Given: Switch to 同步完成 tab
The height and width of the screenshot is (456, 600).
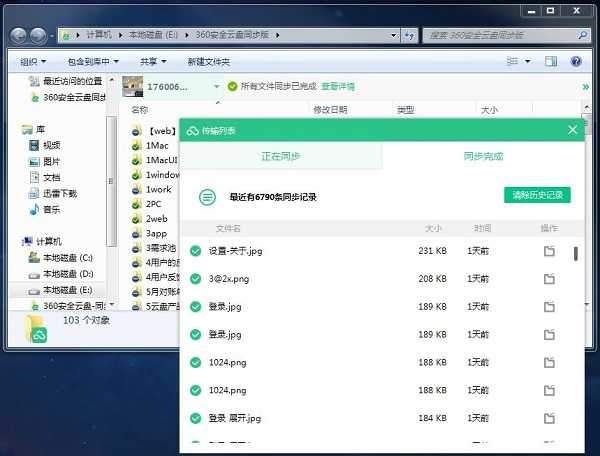Looking at the screenshot, I should [x=483, y=156].
